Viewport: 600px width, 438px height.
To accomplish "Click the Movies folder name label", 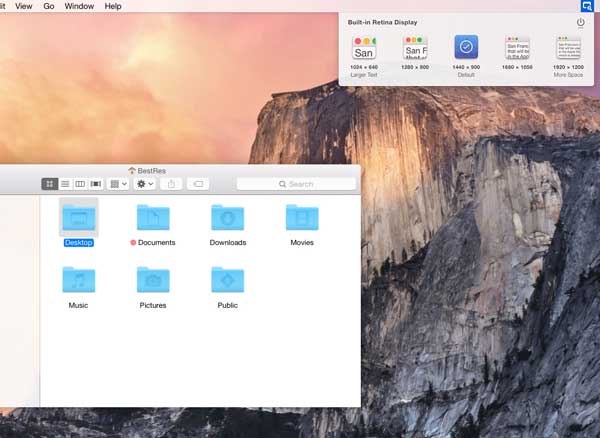I will 302,243.
